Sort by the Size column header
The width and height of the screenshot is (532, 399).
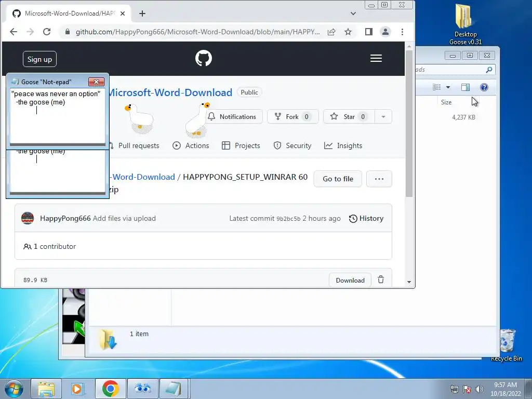(x=446, y=102)
